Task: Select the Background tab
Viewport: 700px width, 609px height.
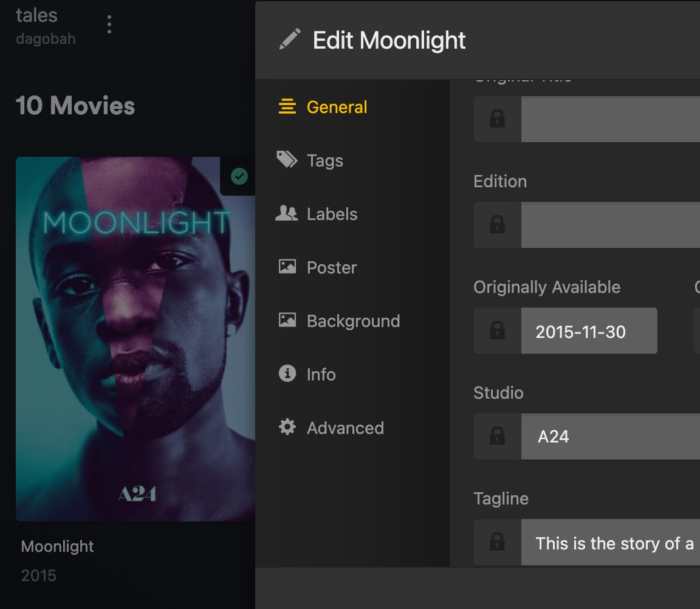Action: tap(339, 321)
